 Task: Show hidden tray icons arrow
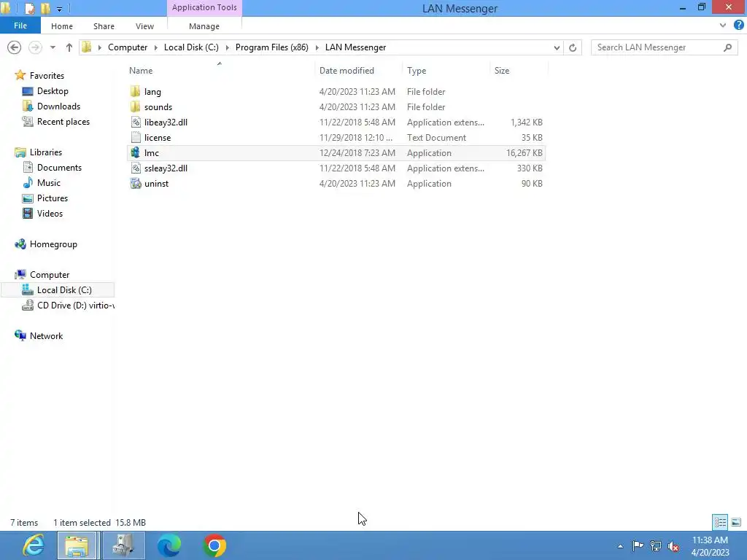pyautogui.click(x=620, y=546)
